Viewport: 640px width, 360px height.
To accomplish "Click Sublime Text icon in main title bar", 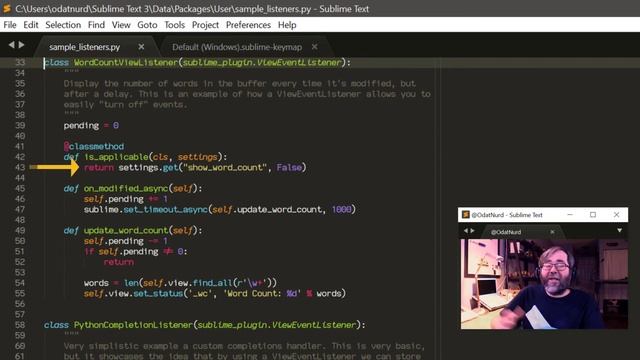I will [7, 9].
